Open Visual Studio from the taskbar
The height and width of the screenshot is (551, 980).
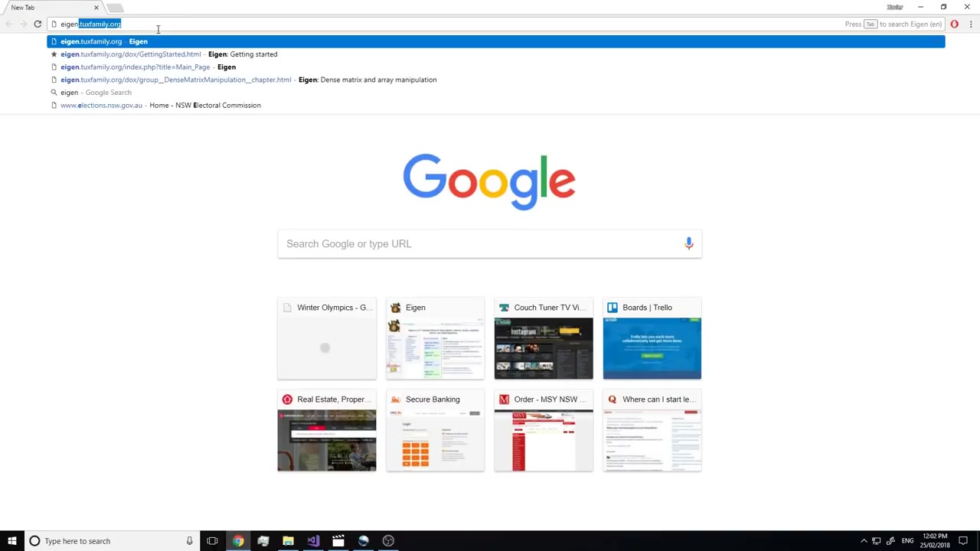[x=313, y=541]
